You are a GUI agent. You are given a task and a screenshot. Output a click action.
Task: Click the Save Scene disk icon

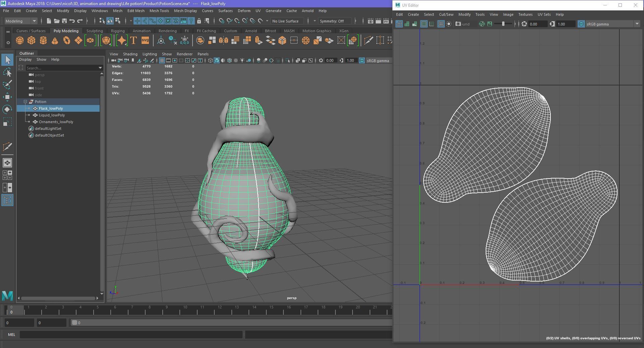[64, 21]
